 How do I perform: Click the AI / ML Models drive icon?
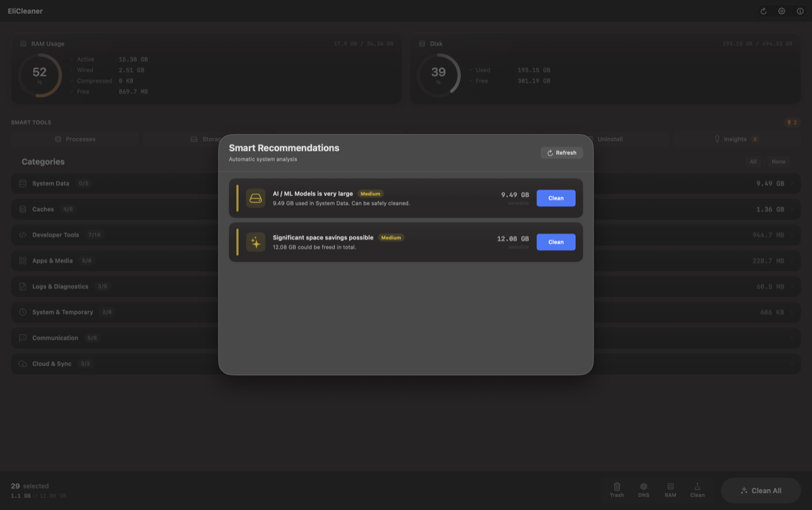tap(255, 198)
